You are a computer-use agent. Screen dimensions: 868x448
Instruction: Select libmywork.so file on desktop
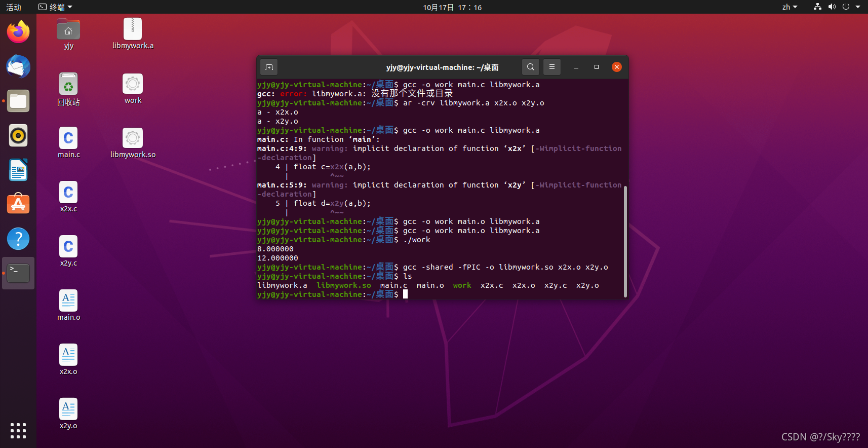[x=133, y=142]
